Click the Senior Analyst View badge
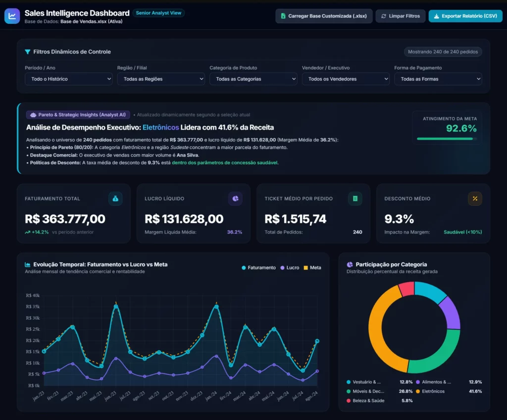507x420 pixels. [x=158, y=13]
